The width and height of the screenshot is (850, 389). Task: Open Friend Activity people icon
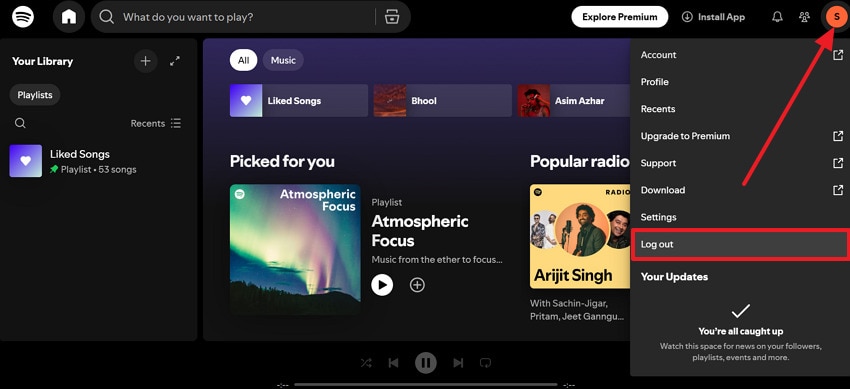click(x=804, y=17)
